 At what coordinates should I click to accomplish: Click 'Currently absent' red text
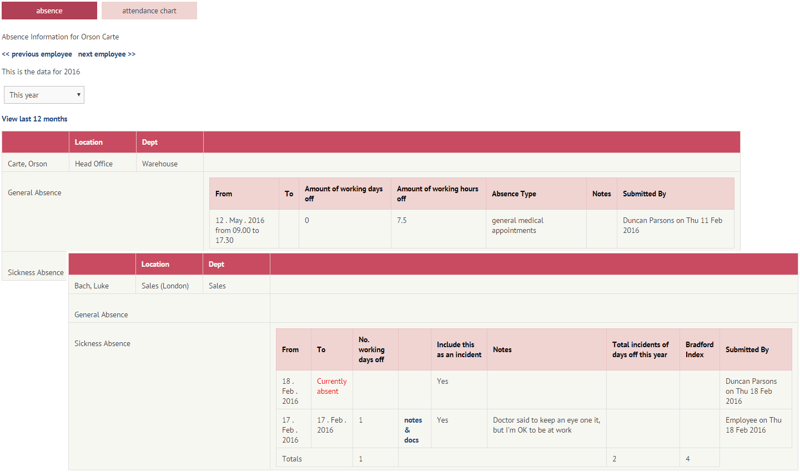(332, 386)
